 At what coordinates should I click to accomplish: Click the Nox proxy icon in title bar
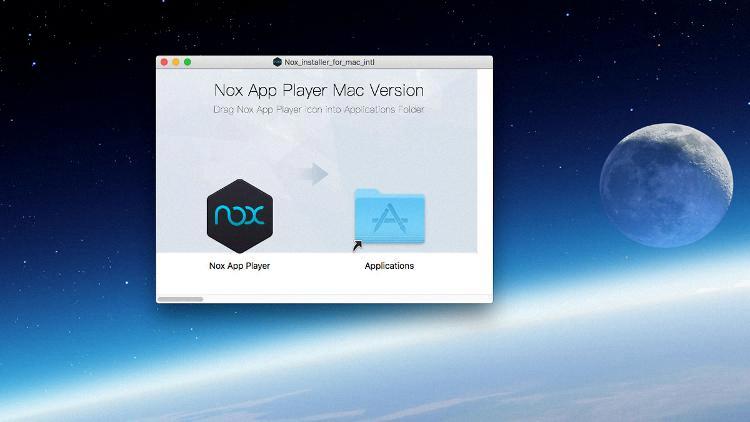(278, 62)
